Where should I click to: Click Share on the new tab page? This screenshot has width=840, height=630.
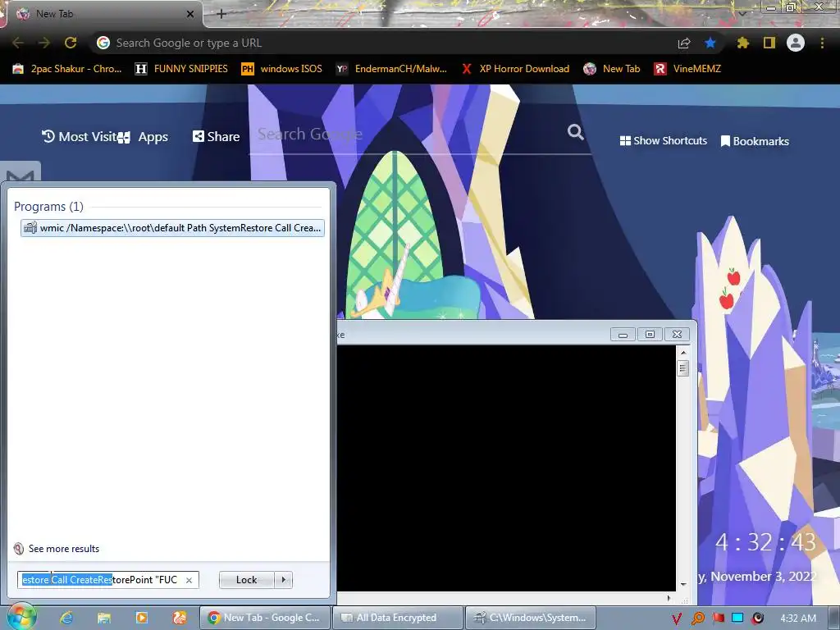pos(216,137)
